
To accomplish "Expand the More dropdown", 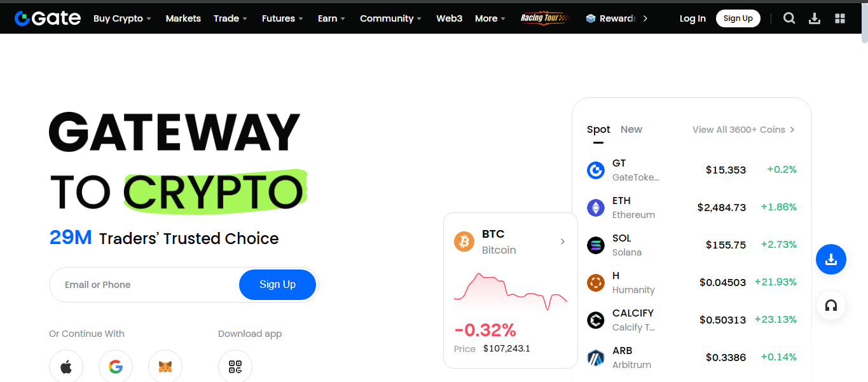I will (486, 18).
